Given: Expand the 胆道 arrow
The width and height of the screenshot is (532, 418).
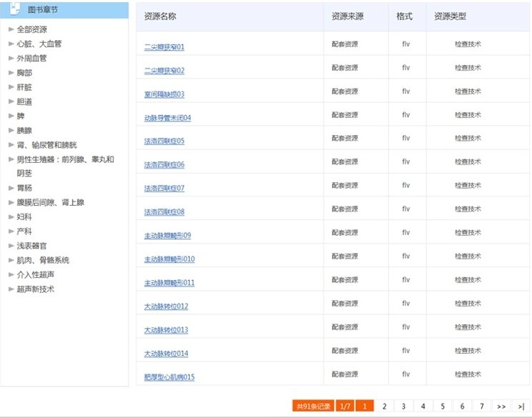Looking at the screenshot, I should [11, 101].
